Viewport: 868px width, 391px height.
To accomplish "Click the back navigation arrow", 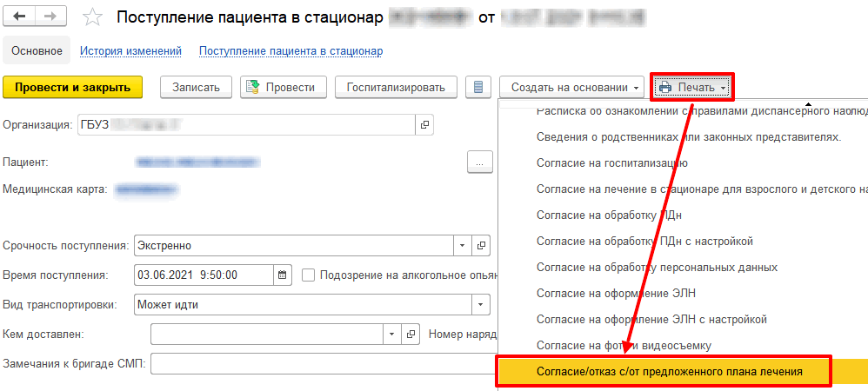I will click(x=21, y=17).
